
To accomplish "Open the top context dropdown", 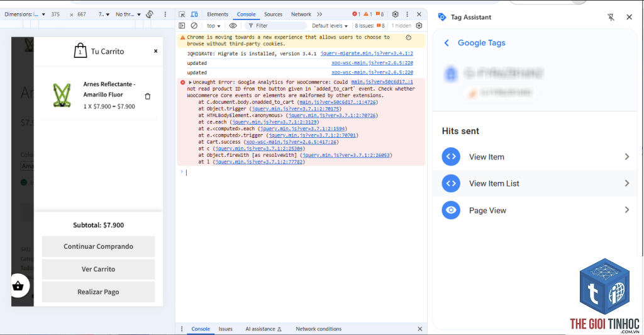I will (214, 25).
